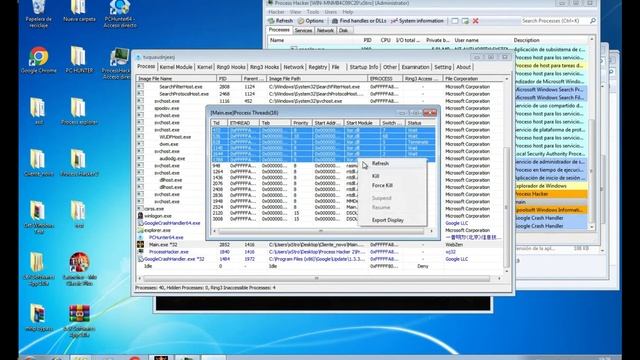Sort threads by the Status column
This screenshot has height=360, width=640.
click(x=420, y=123)
